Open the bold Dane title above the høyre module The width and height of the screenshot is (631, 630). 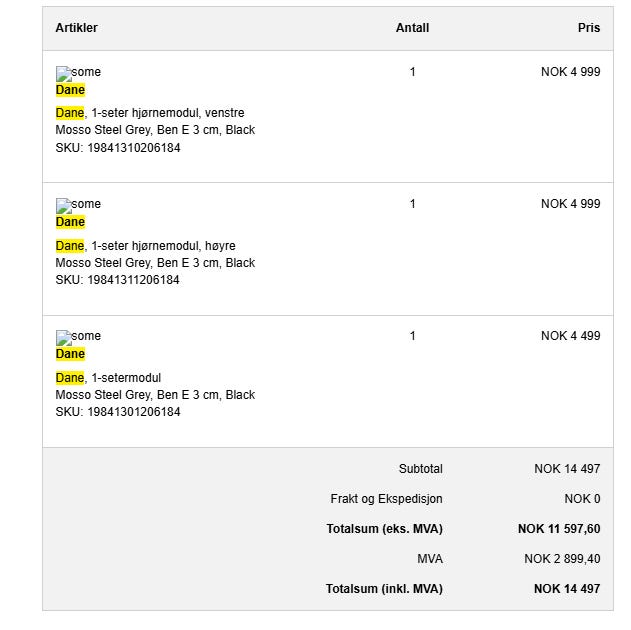coord(70,222)
